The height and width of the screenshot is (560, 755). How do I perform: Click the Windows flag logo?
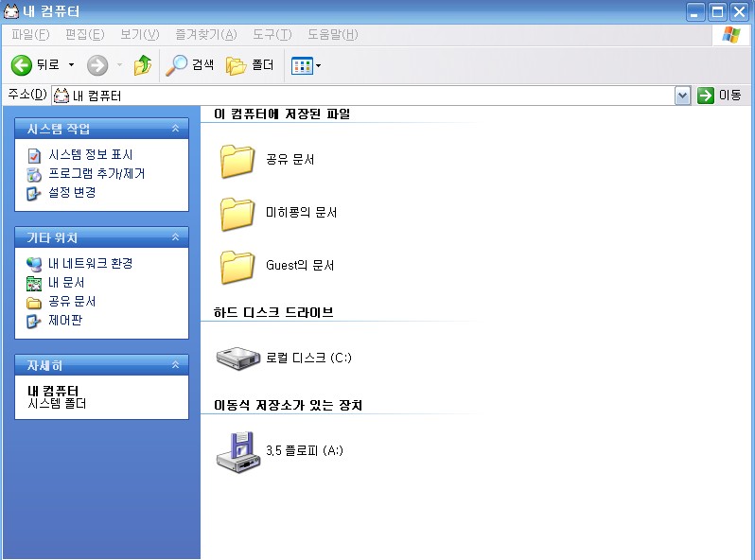[x=731, y=35]
